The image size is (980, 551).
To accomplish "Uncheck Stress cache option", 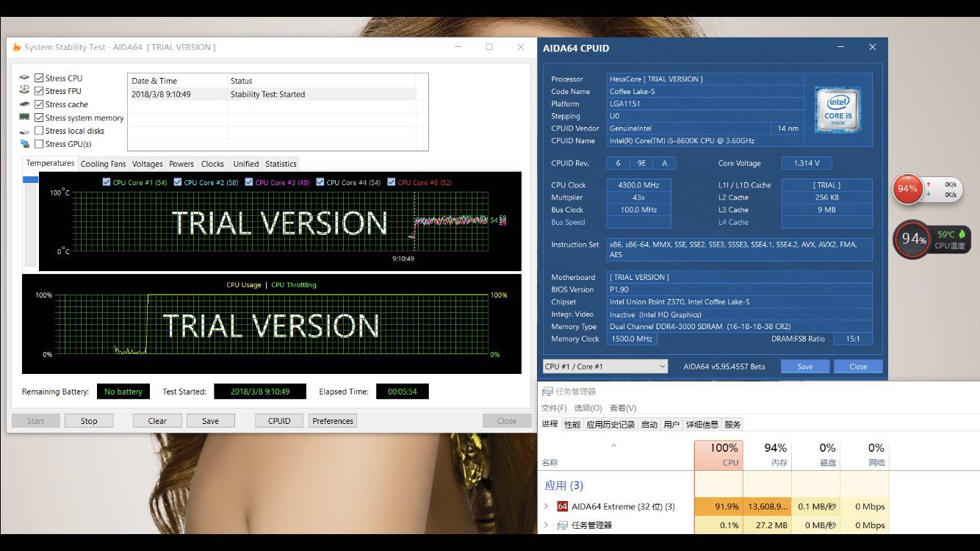I will click(x=39, y=104).
